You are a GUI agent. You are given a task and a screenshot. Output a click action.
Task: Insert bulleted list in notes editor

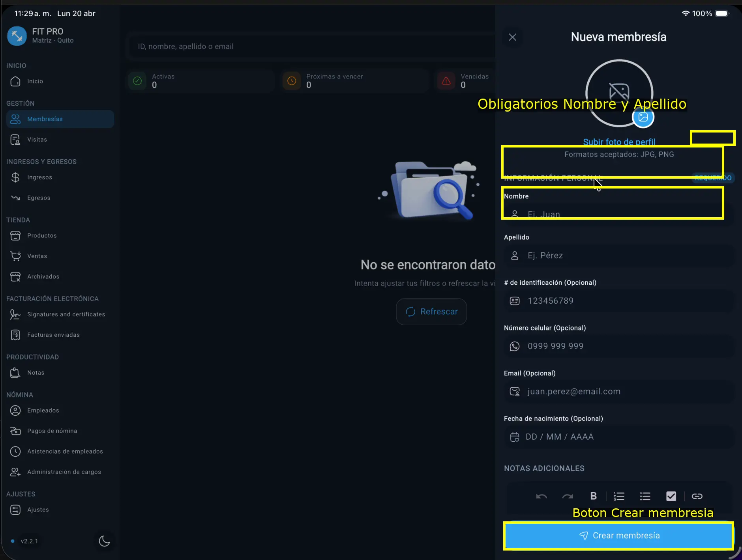[x=645, y=496]
